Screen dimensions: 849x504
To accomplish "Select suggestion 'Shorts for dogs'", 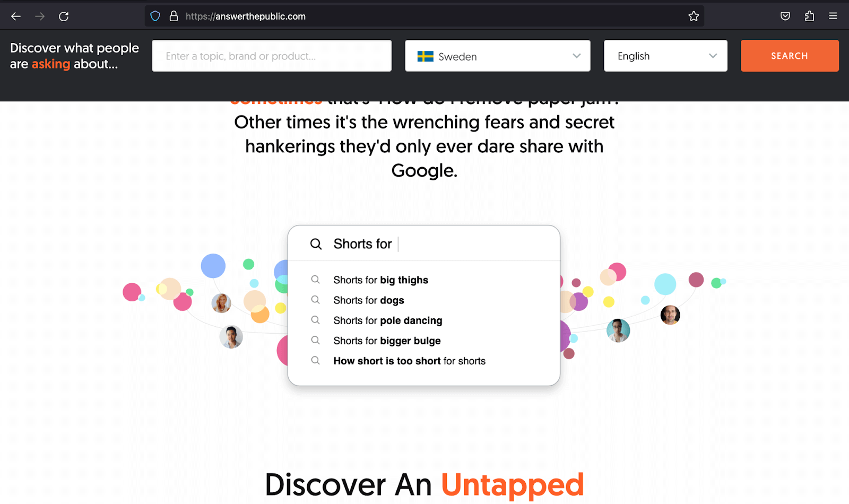I will pyautogui.click(x=369, y=300).
